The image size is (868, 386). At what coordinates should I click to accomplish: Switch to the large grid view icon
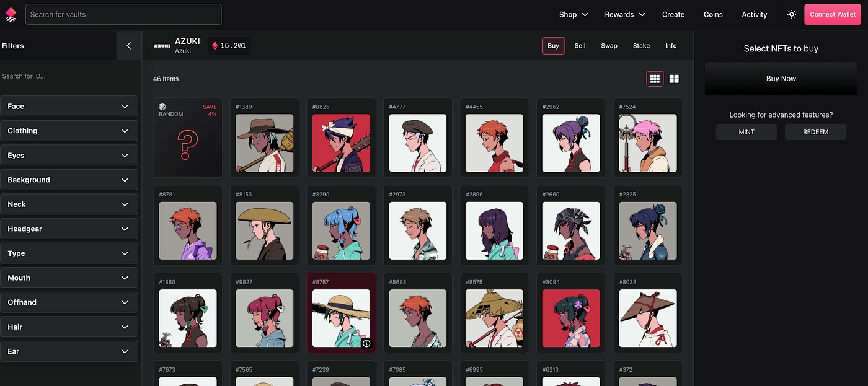pyautogui.click(x=674, y=79)
